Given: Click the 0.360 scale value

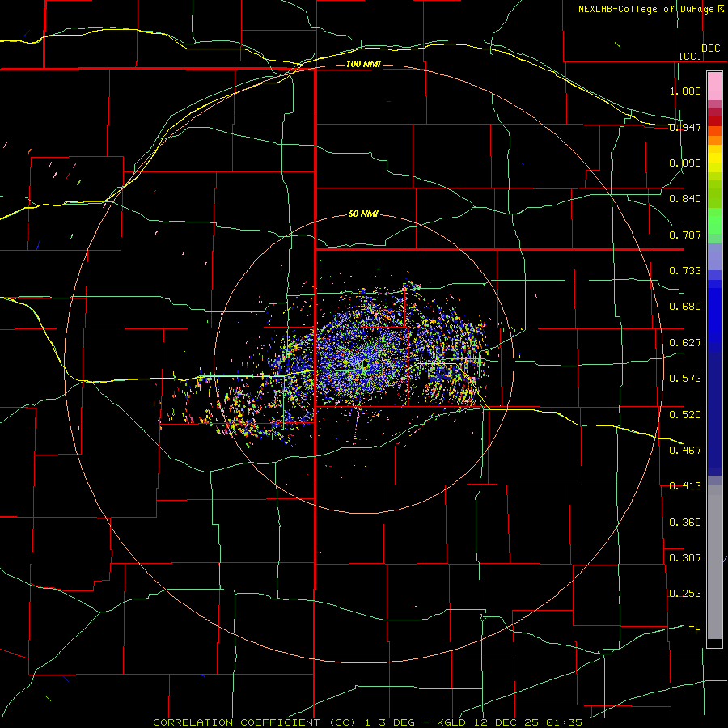Looking at the screenshot, I should 685,523.
